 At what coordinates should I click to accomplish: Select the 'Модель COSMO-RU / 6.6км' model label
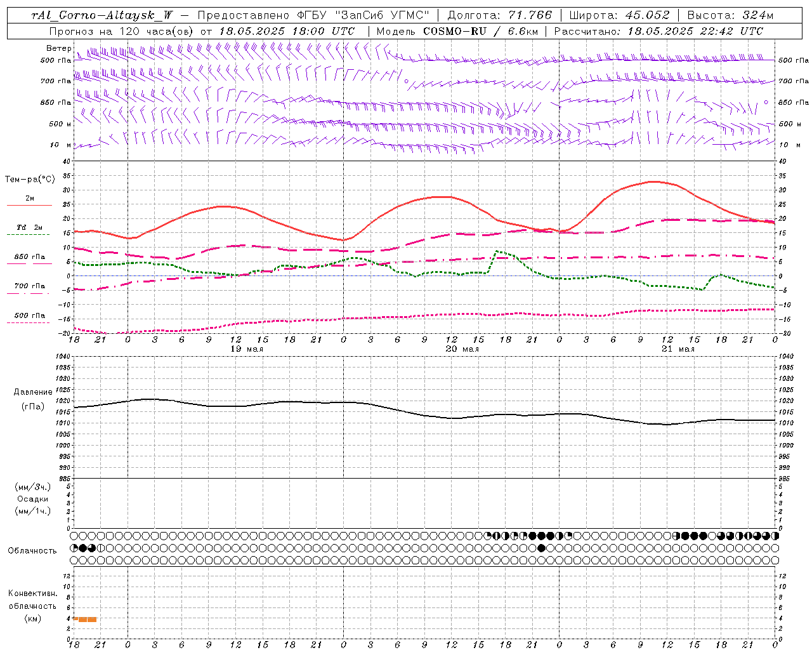pyautogui.click(x=457, y=31)
